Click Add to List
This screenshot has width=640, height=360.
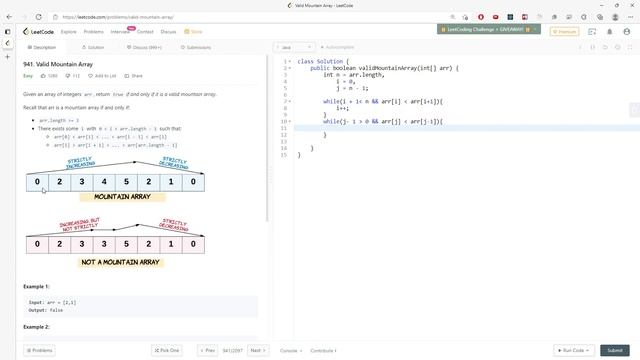click(102, 76)
